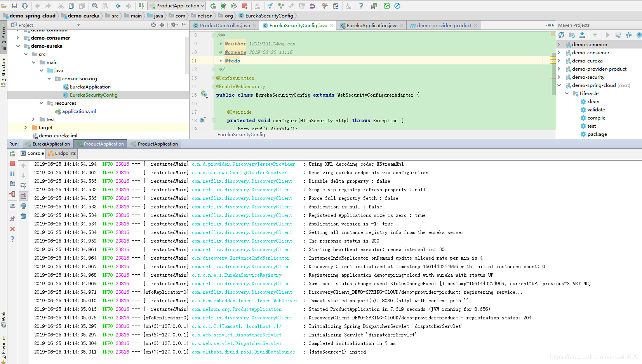Click the blue circle-slash icon at the toolbar end

pyautogui.click(x=397, y=6)
